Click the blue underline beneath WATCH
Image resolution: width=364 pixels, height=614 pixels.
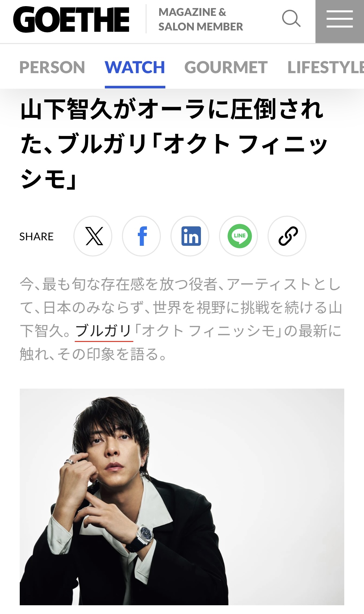point(135,87)
